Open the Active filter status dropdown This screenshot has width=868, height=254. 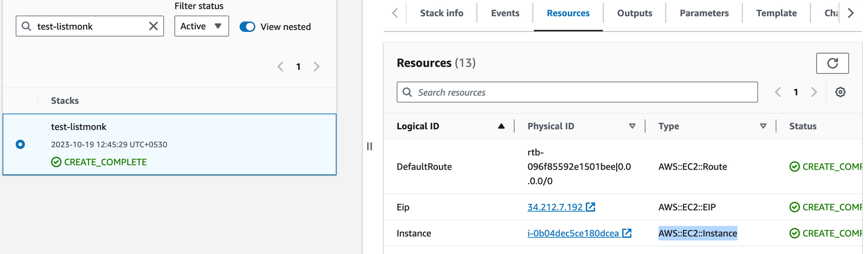click(x=201, y=26)
